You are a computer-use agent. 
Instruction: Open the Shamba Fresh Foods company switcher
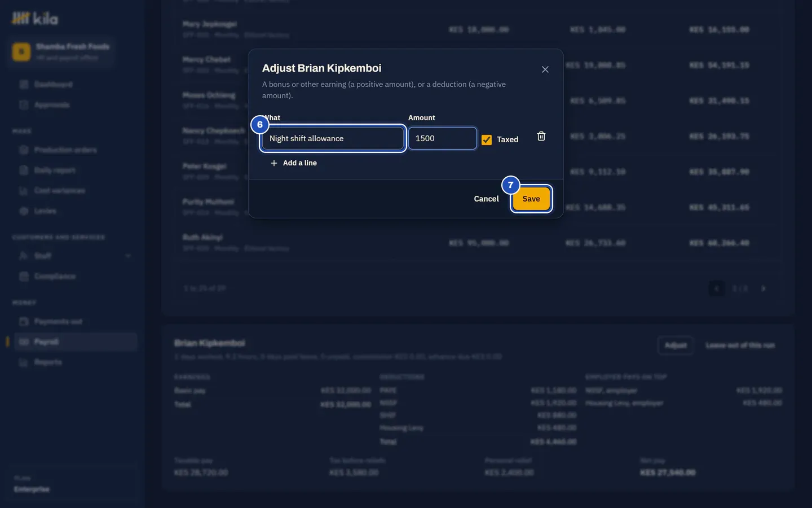click(61, 51)
